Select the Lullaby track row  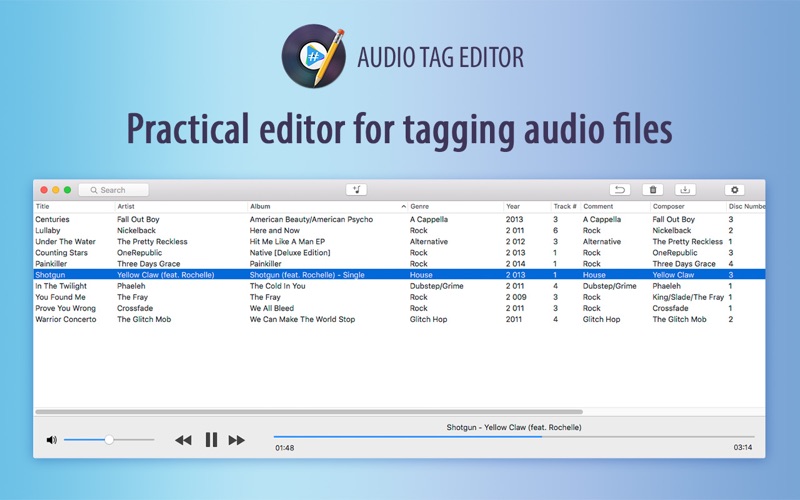(399, 231)
